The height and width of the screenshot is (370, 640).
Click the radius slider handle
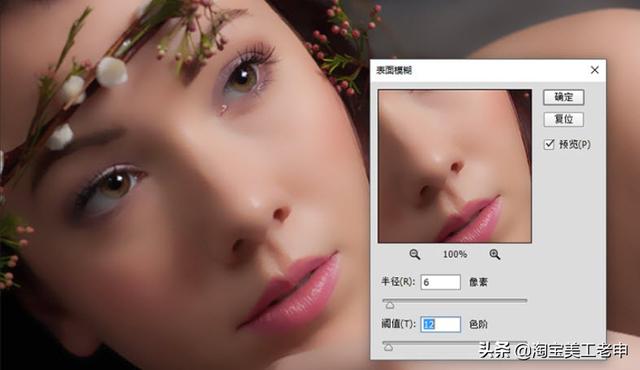pyautogui.click(x=390, y=305)
